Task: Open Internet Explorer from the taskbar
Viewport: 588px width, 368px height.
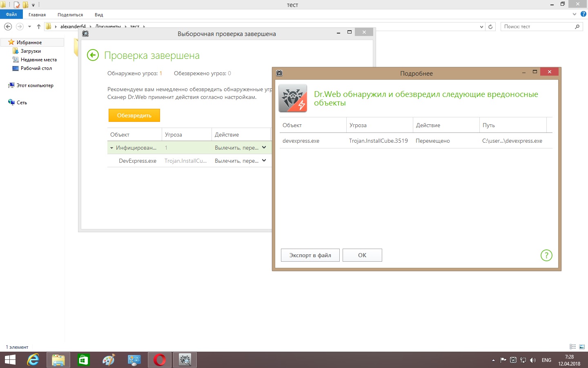Action: pyautogui.click(x=33, y=360)
